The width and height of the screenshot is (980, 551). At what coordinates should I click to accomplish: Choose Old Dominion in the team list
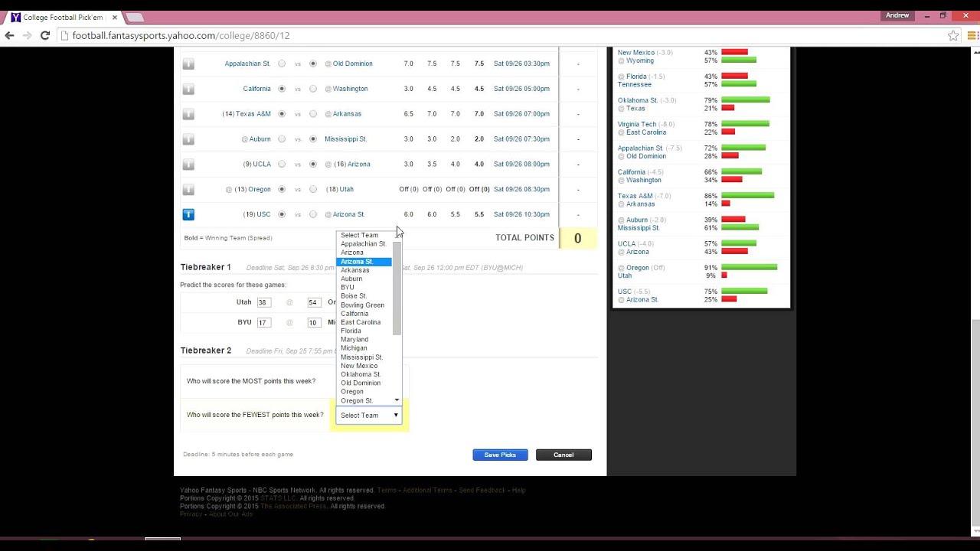pyautogui.click(x=364, y=383)
